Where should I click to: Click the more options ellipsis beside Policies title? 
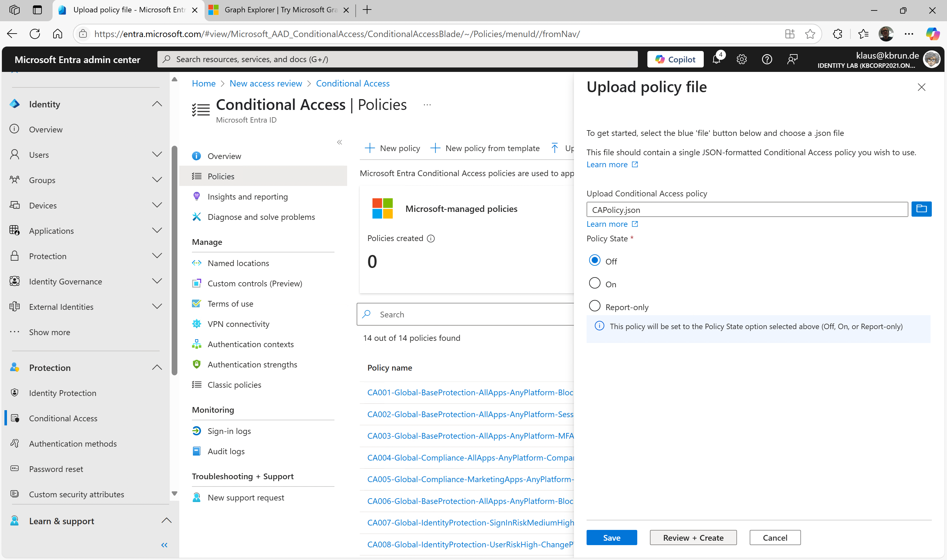pyautogui.click(x=427, y=105)
